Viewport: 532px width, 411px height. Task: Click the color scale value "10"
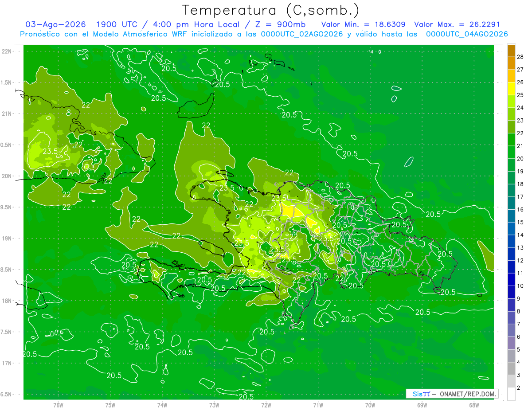click(x=520, y=286)
